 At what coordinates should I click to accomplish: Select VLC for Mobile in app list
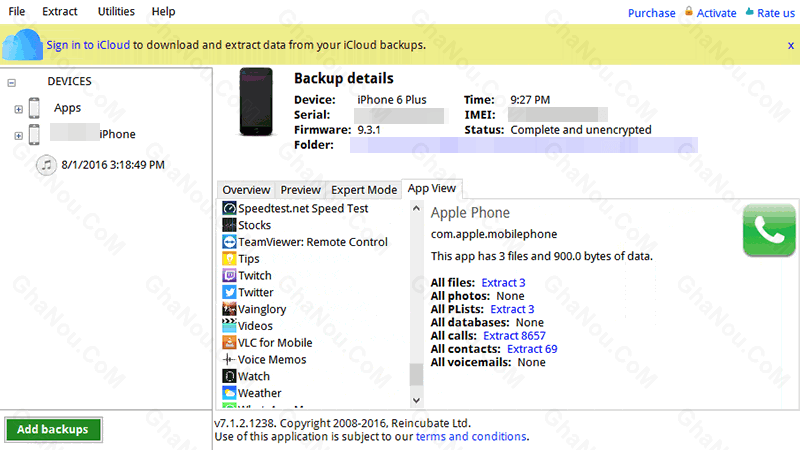click(275, 342)
